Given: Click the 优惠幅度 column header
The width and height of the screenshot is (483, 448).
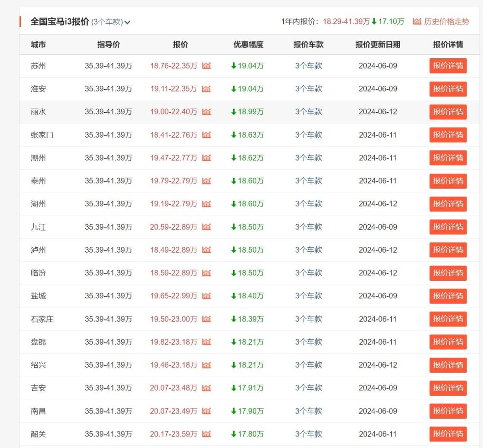Looking at the screenshot, I should [248, 45].
